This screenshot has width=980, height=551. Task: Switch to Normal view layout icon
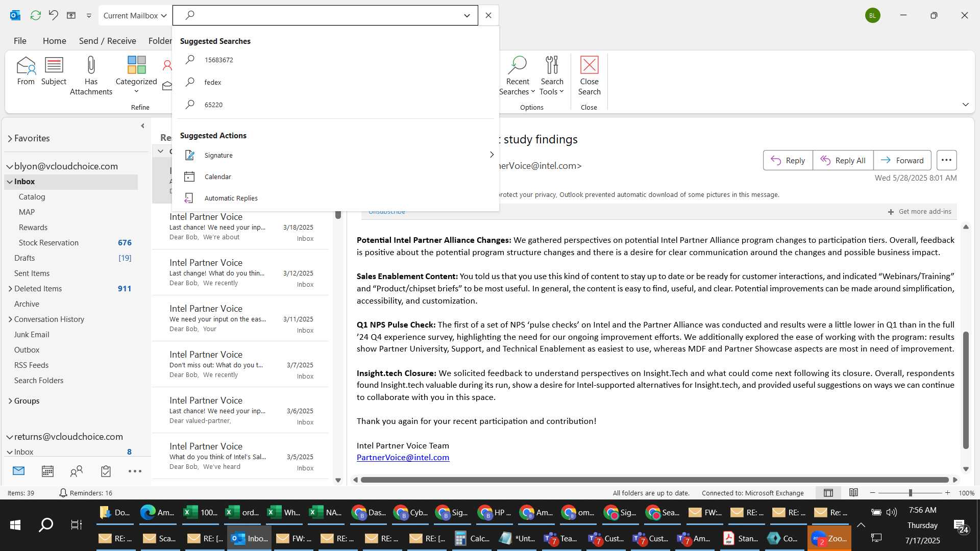point(828,493)
